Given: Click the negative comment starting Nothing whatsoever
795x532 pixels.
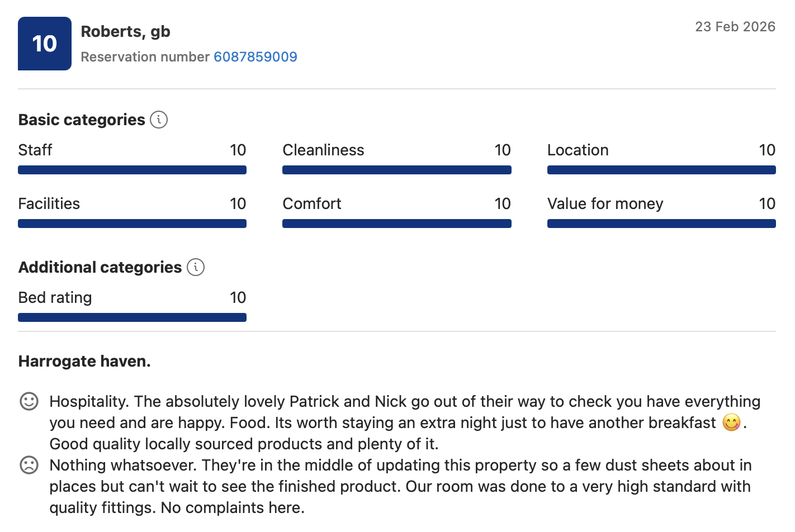Looking at the screenshot, I should coord(400,486).
